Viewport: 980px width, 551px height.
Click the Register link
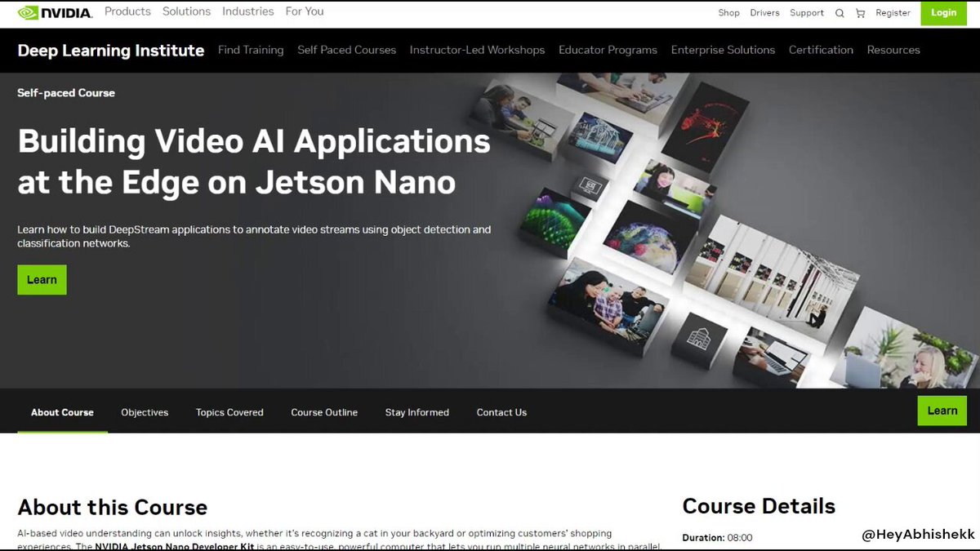coord(893,13)
